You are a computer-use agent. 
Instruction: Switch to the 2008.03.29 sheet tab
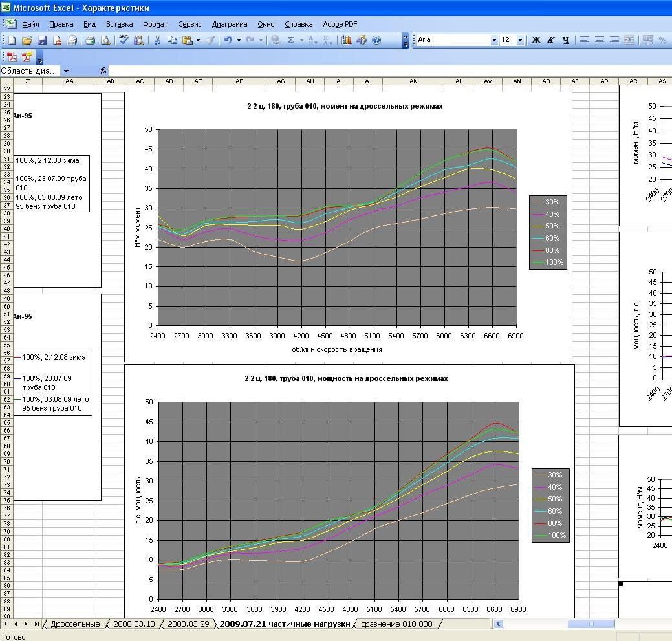(188, 624)
